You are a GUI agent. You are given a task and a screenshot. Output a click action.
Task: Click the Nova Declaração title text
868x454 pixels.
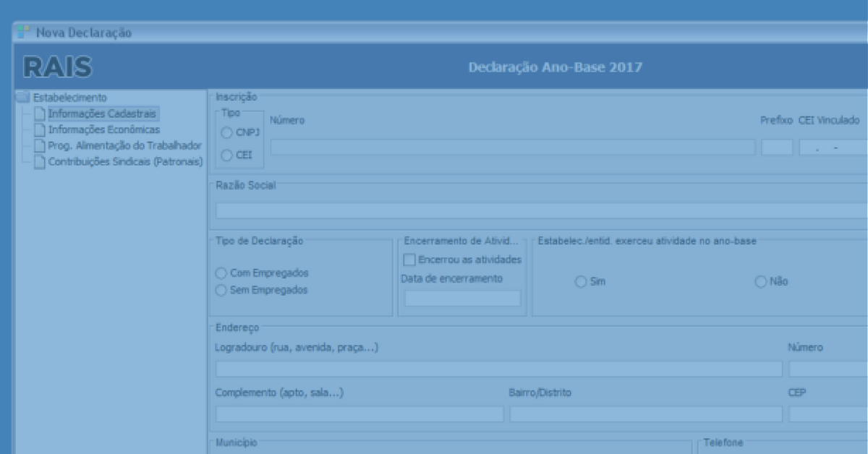coord(84,33)
